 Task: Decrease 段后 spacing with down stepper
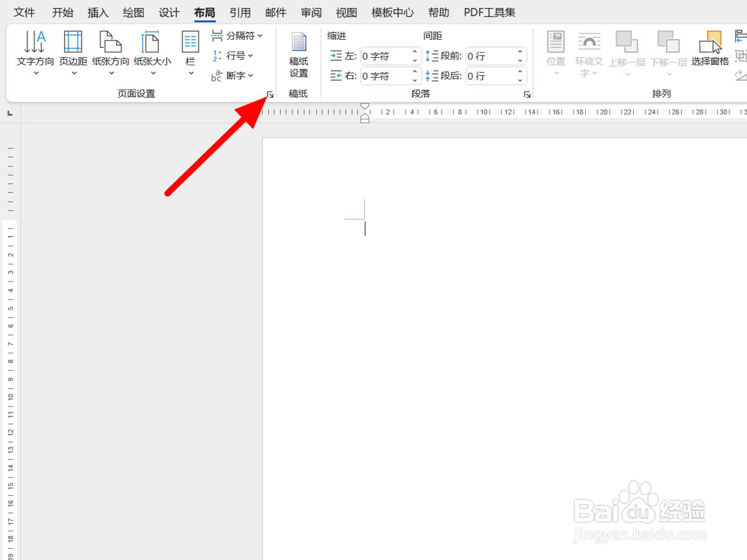(x=520, y=80)
